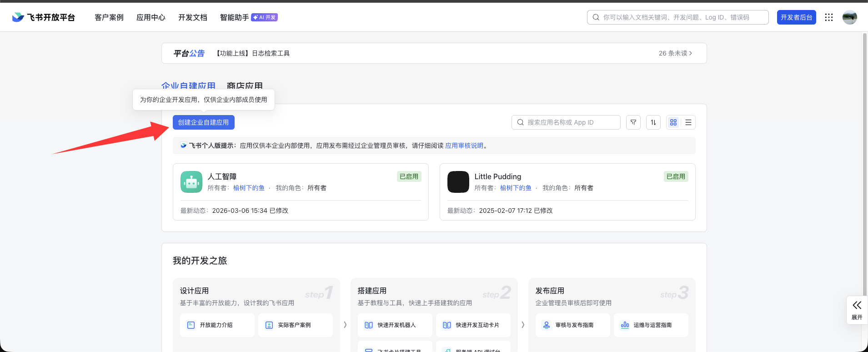Image resolution: width=868 pixels, height=352 pixels.
Task: Select the 商店应用 tab
Action: click(x=245, y=85)
